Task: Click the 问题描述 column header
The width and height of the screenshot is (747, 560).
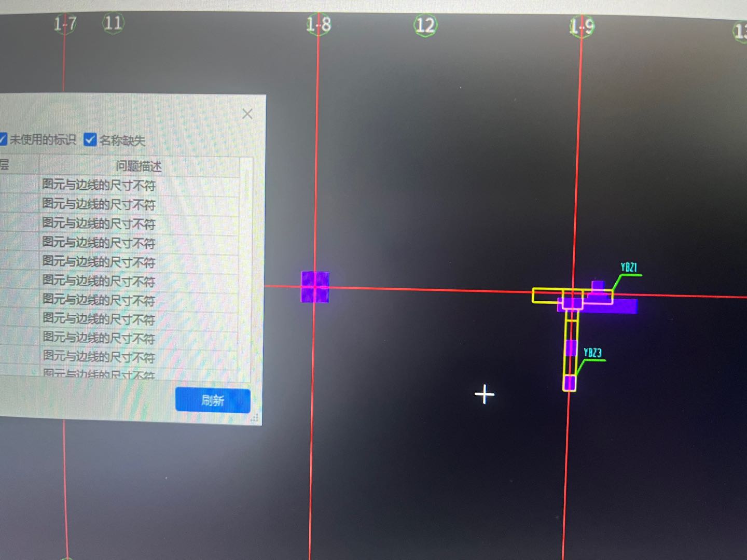Action: click(139, 166)
